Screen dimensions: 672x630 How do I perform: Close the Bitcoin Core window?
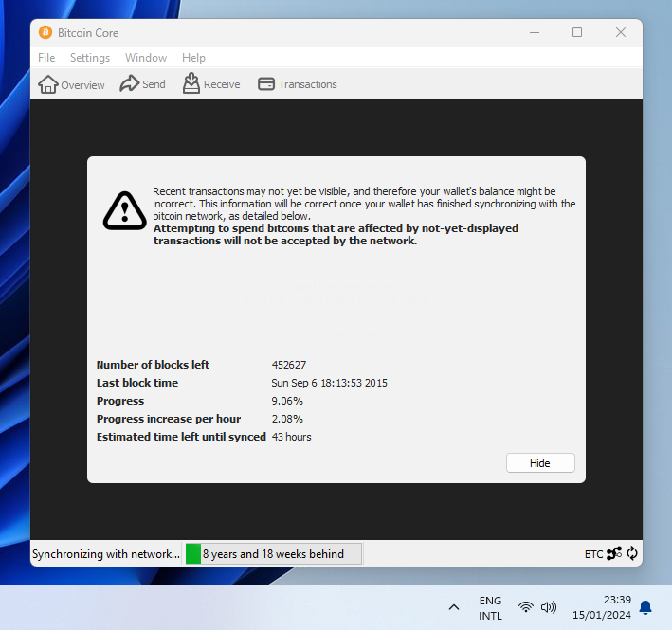point(621,32)
